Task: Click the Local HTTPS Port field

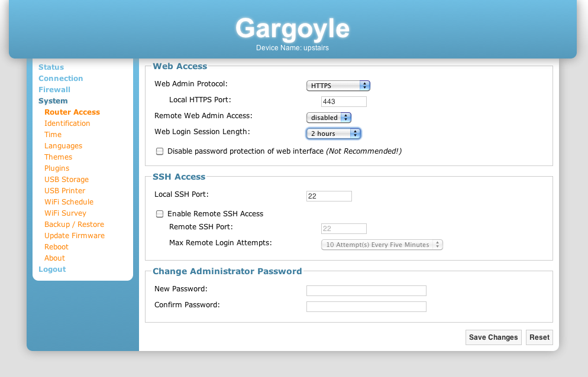Action: pyautogui.click(x=344, y=102)
